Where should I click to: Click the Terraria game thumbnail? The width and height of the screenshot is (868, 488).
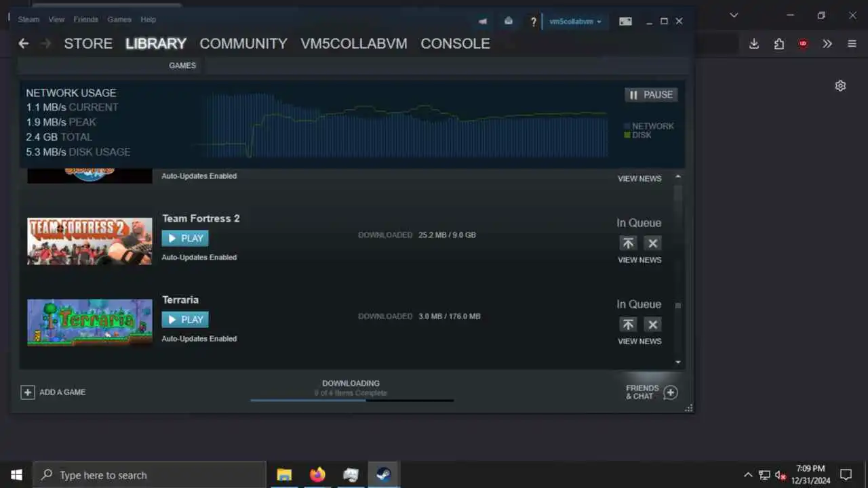(x=90, y=323)
